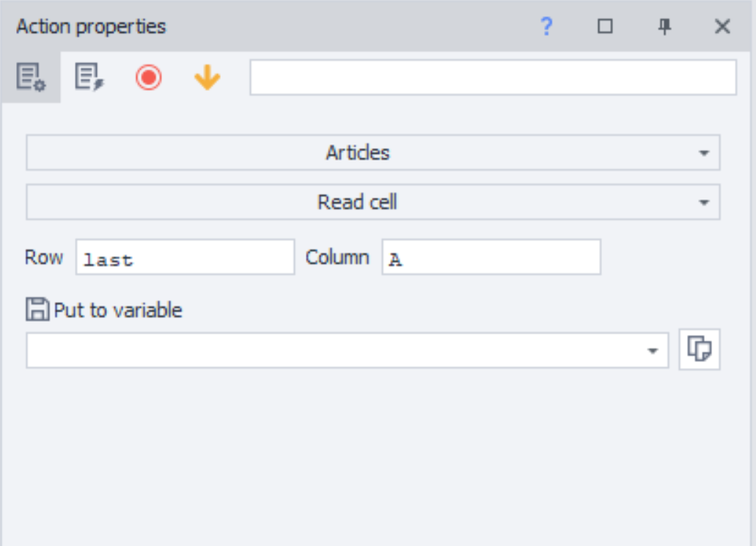The image size is (756, 546).
Task: Click inside the empty variable combo box
Action: pos(334,350)
